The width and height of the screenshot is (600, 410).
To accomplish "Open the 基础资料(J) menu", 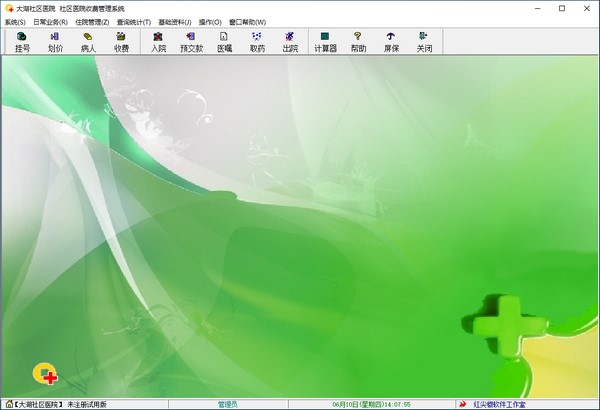I will [176, 21].
